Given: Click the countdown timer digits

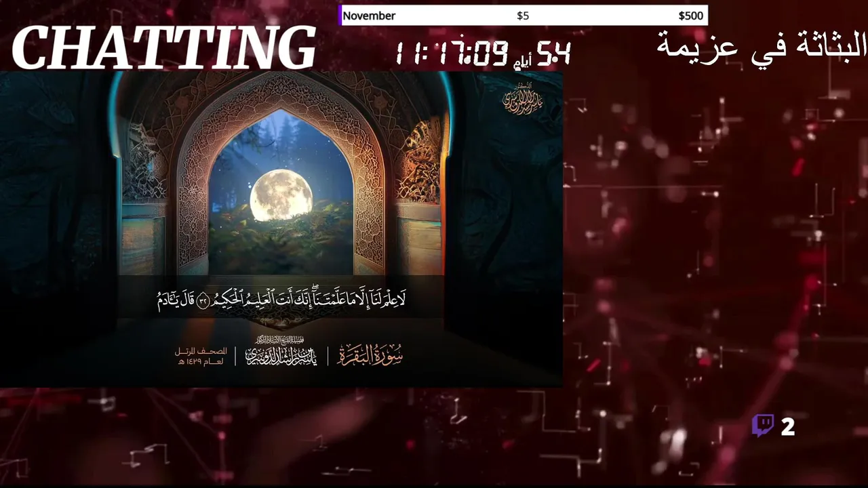Looking at the screenshot, I should (x=483, y=53).
